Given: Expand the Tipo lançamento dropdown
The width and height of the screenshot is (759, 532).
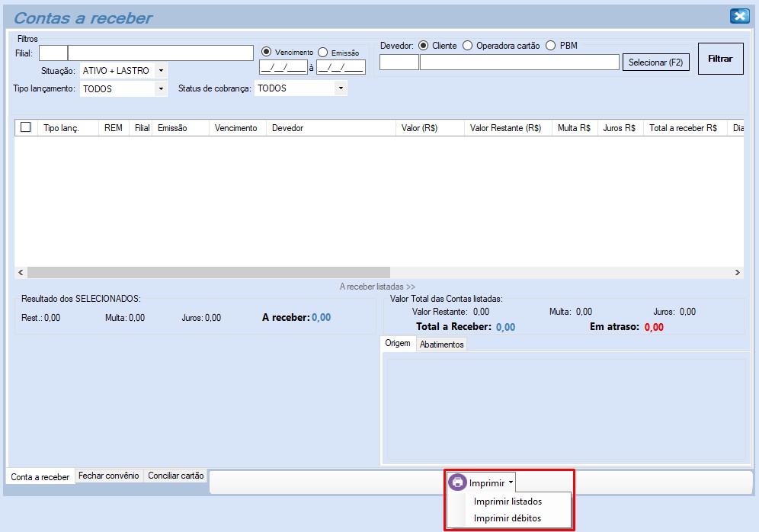Looking at the screenshot, I should click(161, 89).
